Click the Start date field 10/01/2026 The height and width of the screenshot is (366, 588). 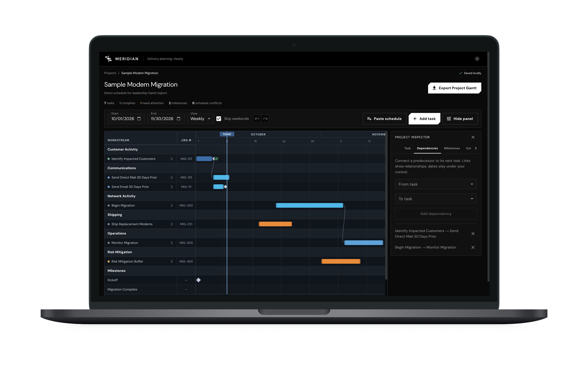click(x=126, y=119)
